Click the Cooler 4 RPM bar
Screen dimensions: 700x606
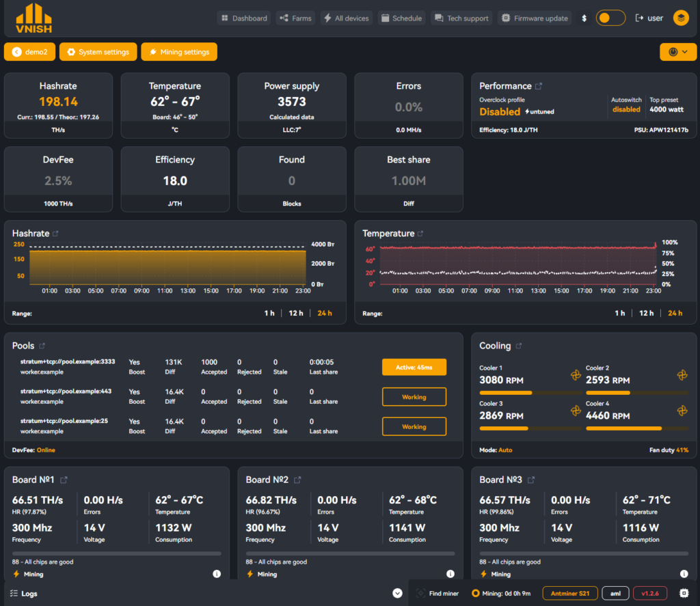(x=637, y=428)
